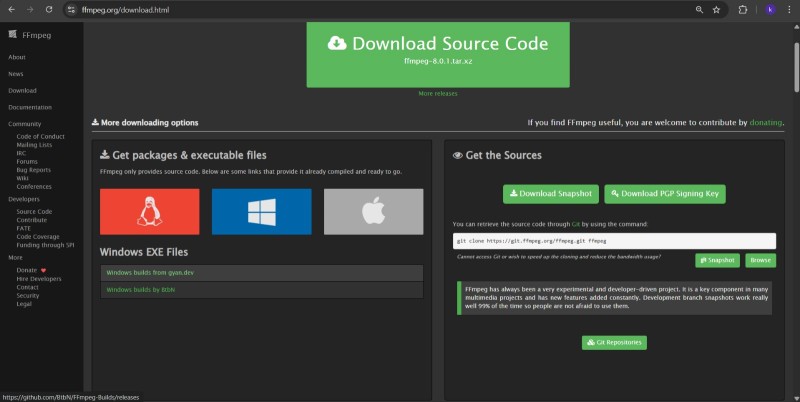The image size is (800, 402).
Task: Open Funding through SPI sidebar link
Action: (x=45, y=245)
